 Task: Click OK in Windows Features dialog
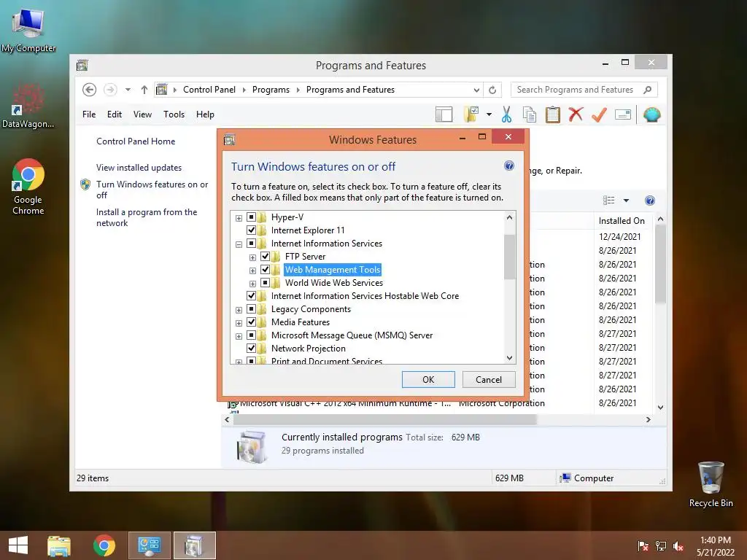[x=428, y=379]
